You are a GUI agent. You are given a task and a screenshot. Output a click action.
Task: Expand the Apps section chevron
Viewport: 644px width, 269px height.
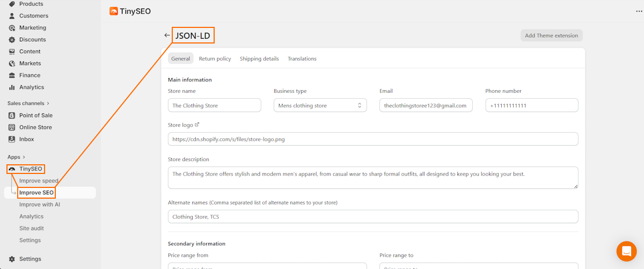(x=24, y=157)
